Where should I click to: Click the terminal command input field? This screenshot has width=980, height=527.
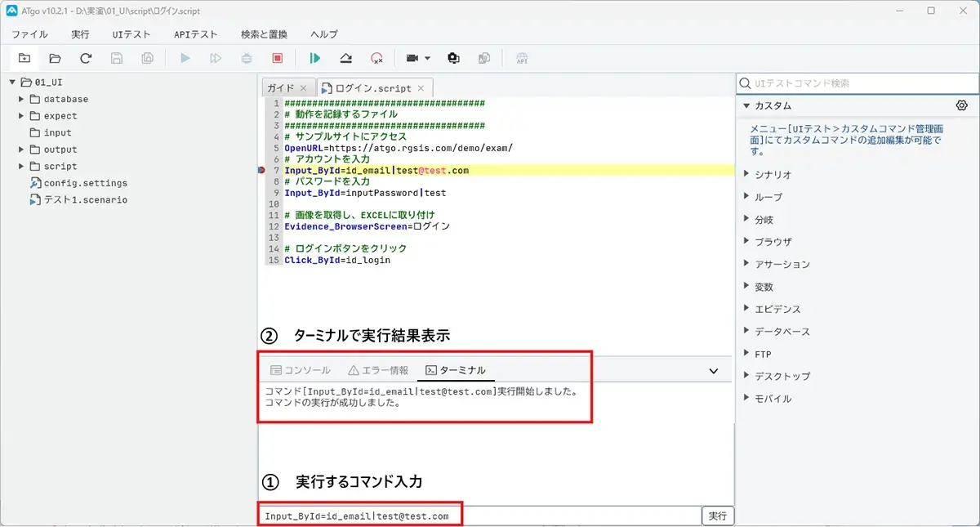480,516
